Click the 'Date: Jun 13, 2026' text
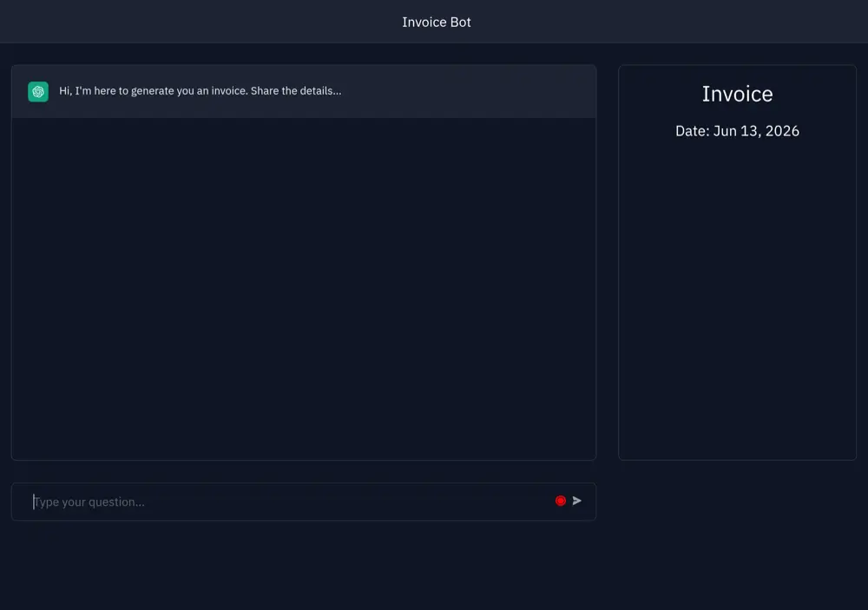 [x=737, y=131]
